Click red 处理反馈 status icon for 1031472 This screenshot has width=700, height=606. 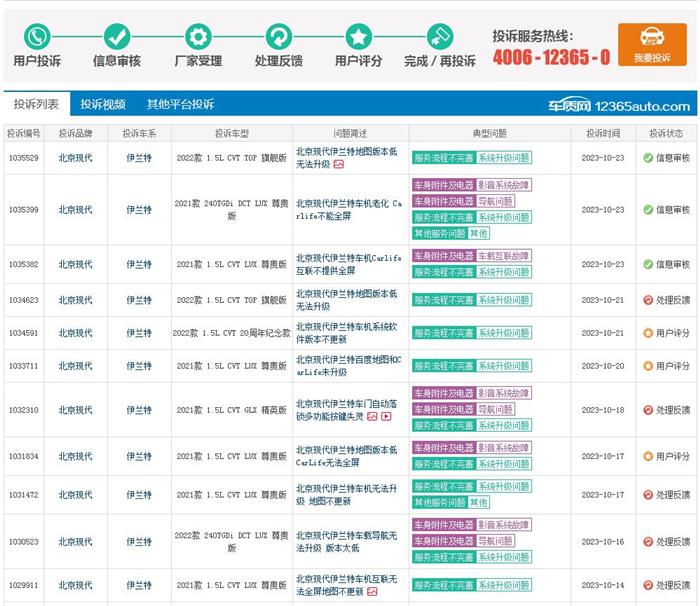pyautogui.click(x=648, y=495)
